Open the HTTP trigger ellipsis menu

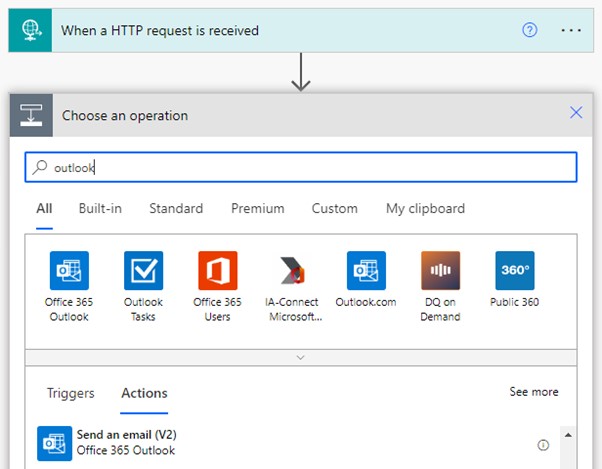(x=571, y=30)
